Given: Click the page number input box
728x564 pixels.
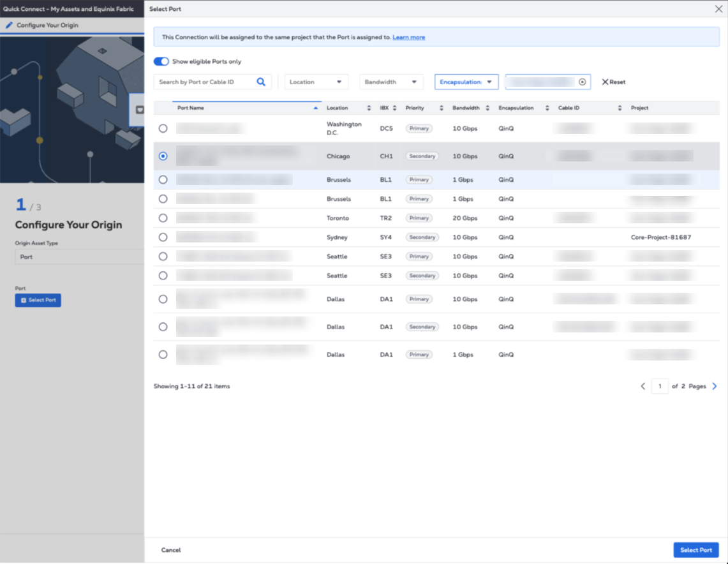Looking at the screenshot, I should 659,386.
